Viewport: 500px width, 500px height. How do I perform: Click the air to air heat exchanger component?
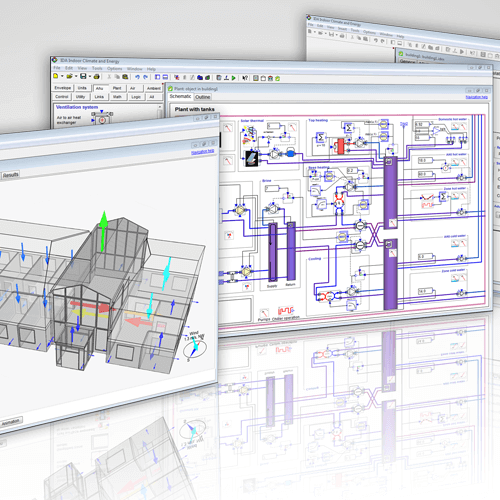click(102, 119)
